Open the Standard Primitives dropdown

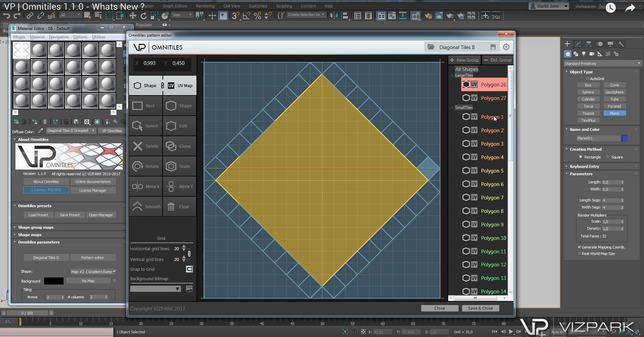pos(602,64)
